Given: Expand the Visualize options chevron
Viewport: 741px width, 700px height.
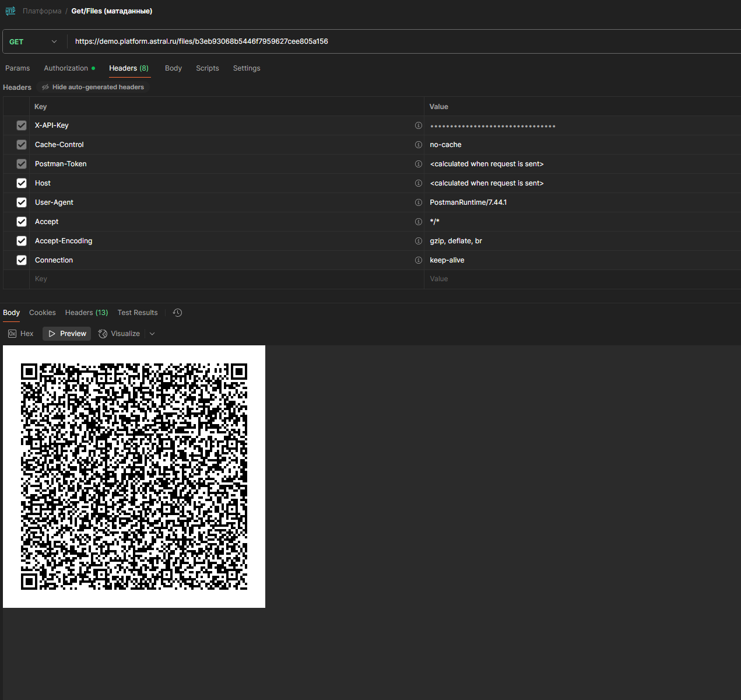Looking at the screenshot, I should pyautogui.click(x=152, y=334).
